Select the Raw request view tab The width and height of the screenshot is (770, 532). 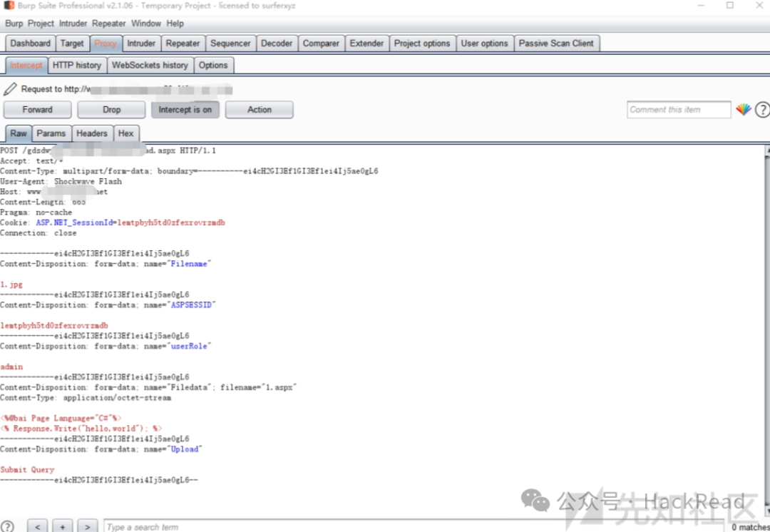point(19,133)
